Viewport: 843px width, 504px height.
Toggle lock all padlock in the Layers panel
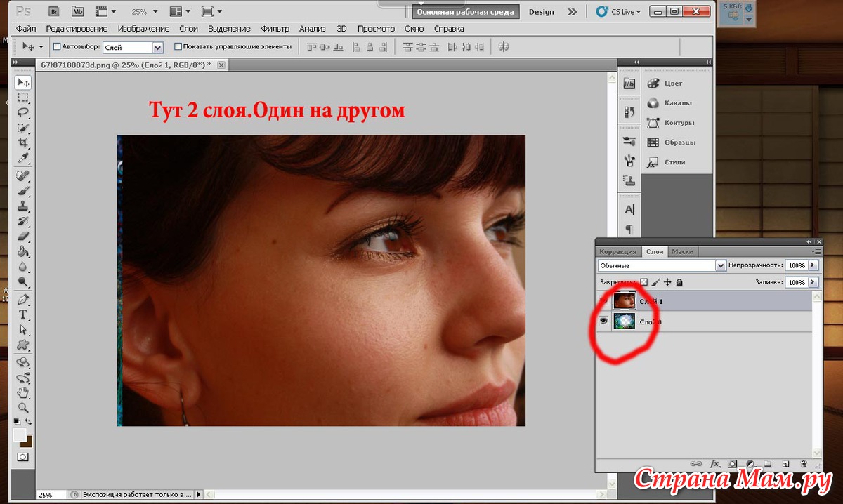tap(679, 282)
